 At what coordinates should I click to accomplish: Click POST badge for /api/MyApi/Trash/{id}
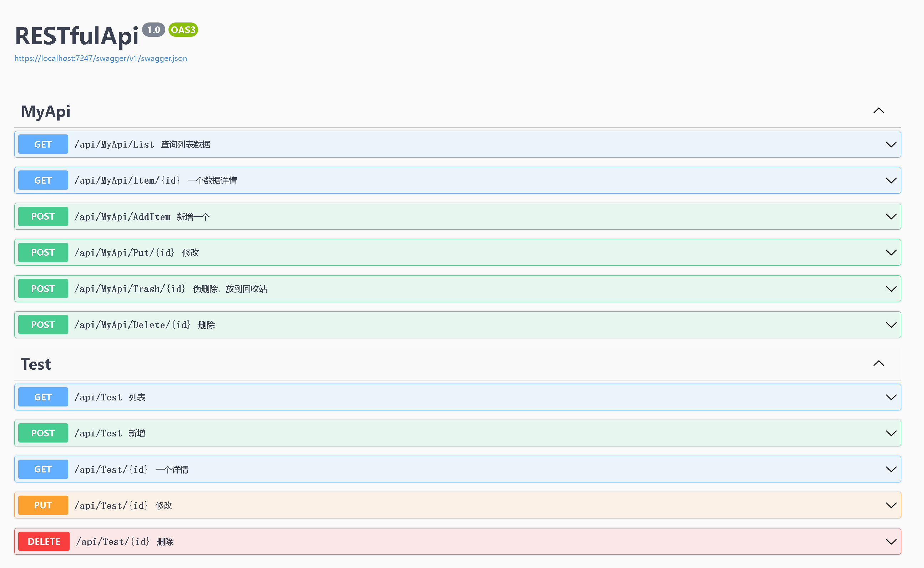(x=43, y=288)
